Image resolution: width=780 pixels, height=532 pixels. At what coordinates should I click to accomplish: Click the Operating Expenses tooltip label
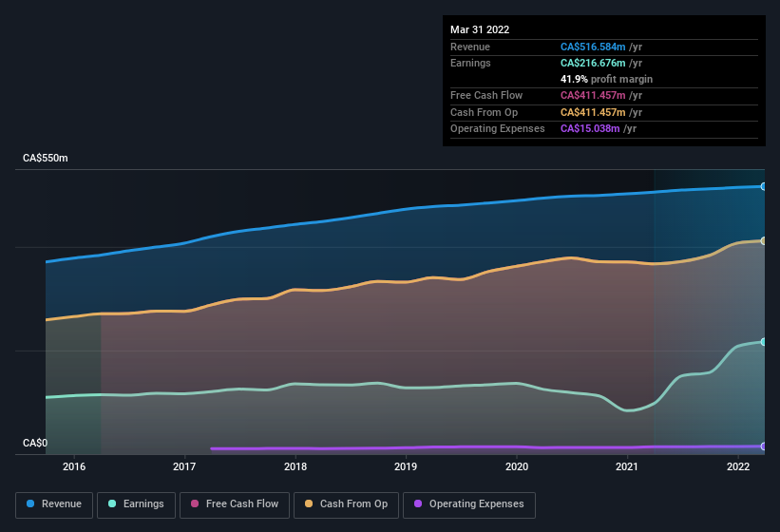pyautogui.click(x=498, y=128)
